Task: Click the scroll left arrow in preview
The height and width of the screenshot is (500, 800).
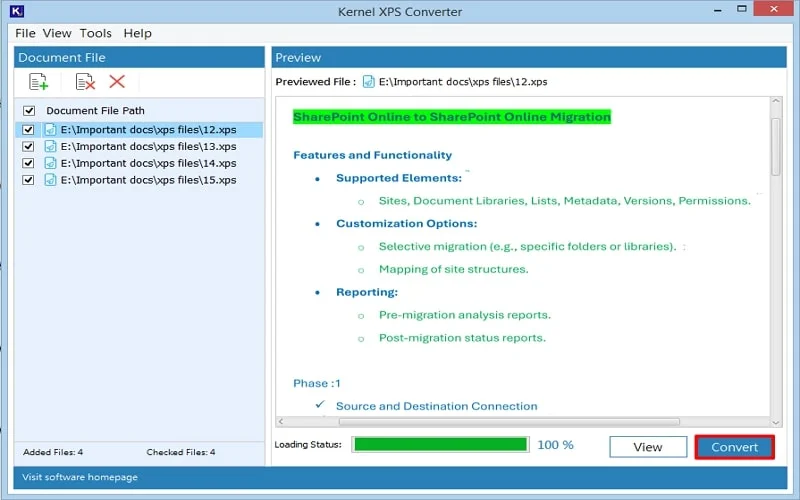Action: tap(281, 422)
